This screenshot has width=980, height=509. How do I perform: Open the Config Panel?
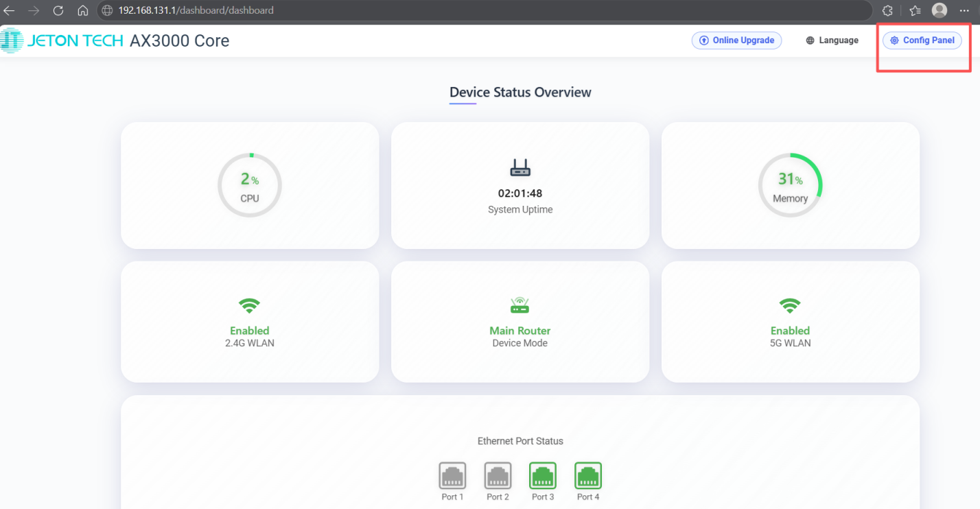(922, 40)
